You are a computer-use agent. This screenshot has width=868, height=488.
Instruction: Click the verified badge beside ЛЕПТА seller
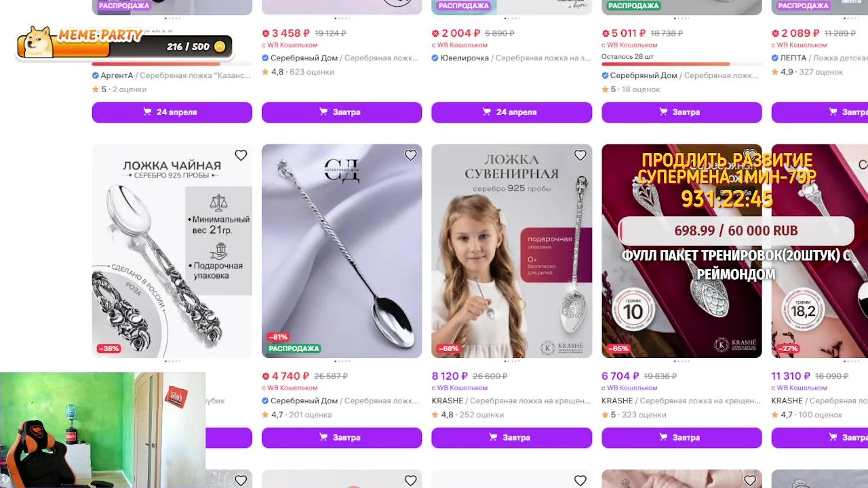coord(775,58)
